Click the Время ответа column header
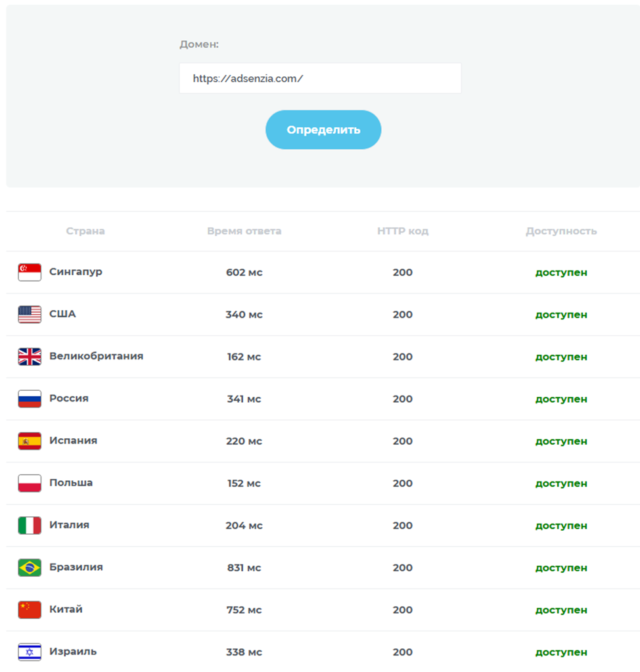640x672 pixels. point(244,231)
